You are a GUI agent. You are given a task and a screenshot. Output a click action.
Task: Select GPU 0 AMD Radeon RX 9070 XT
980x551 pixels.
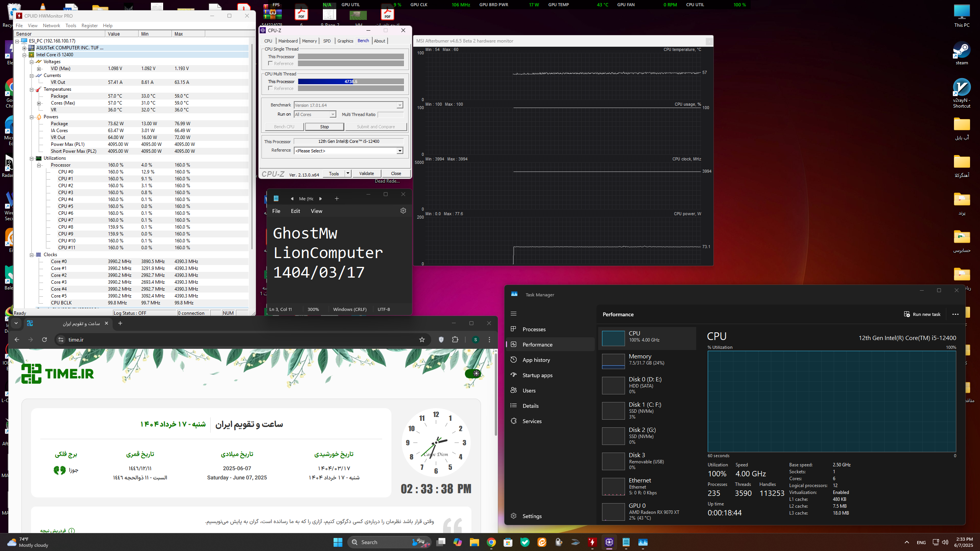647,512
